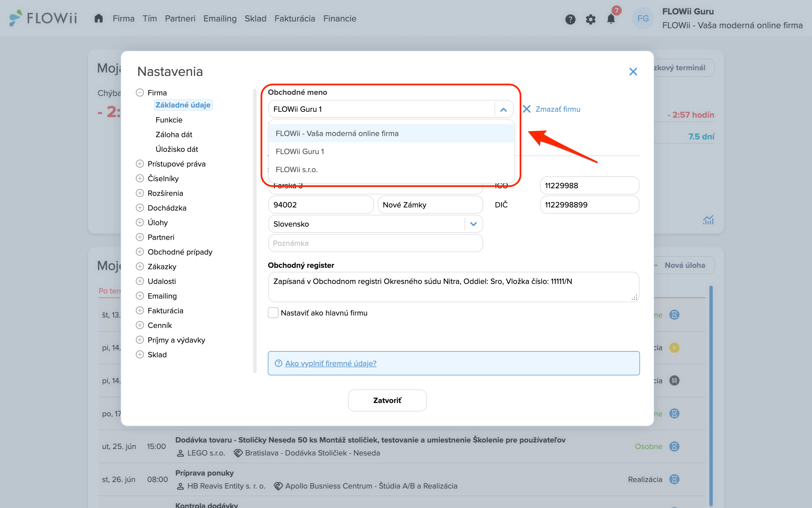
Task: Click the Nová úloha button
Action: click(x=685, y=265)
